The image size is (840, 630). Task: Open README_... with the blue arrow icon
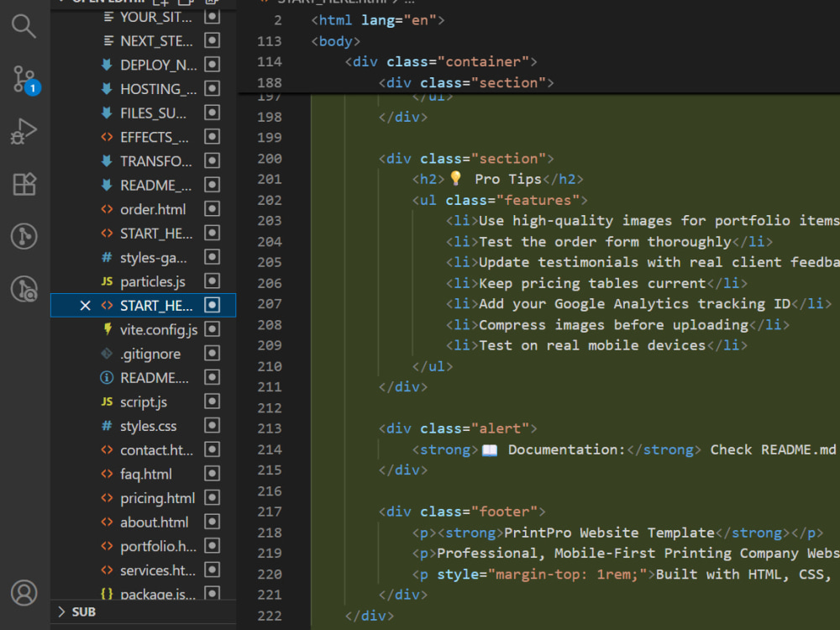[143, 186]
